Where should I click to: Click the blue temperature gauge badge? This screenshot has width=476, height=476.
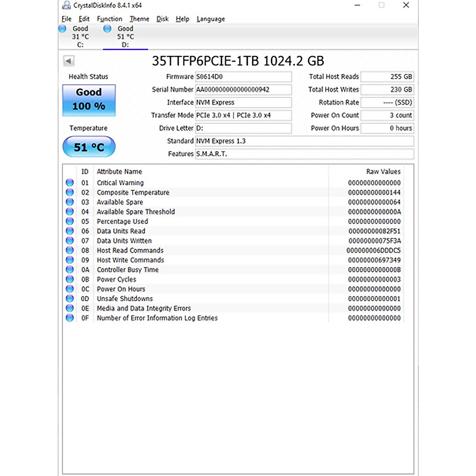pos(88,146)
